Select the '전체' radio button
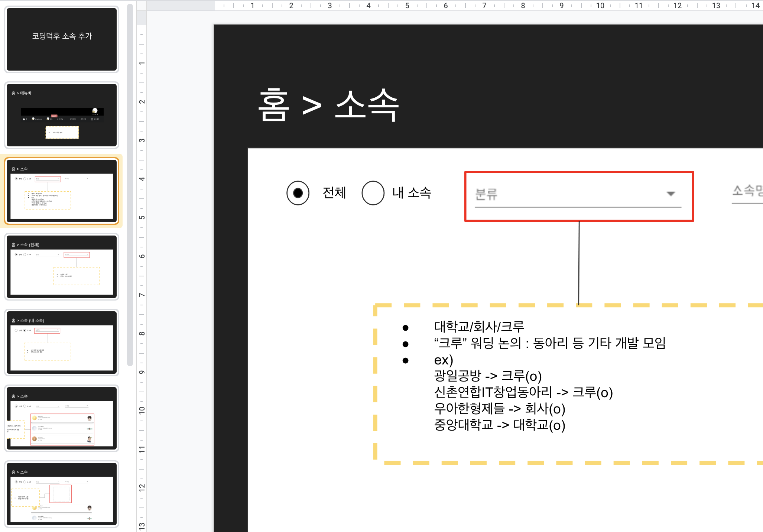 pos(298,193)
